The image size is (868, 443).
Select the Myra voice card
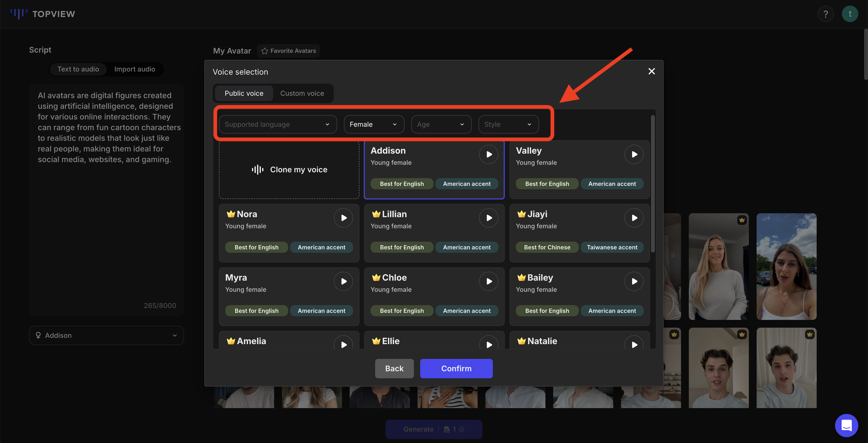click(x=289, y=297)
